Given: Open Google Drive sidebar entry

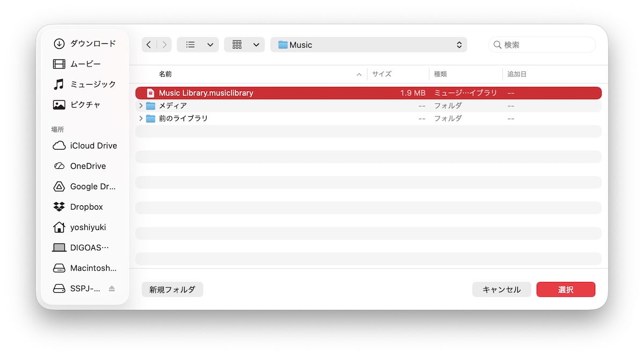Looking at the screenshot, I should pos(85,187).
